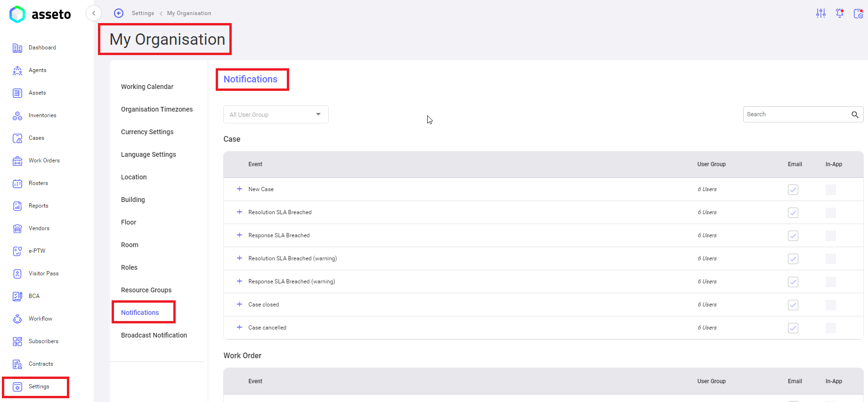Open Currency Settings
Viewport: 868px width, 402px height.
[147, 132]
